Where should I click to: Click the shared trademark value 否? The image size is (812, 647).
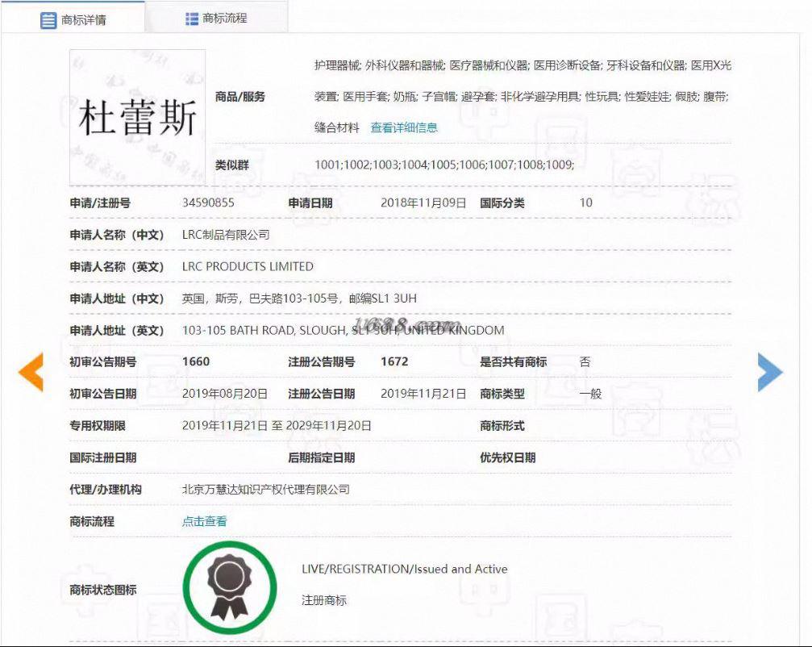click(x=585, y=361)
